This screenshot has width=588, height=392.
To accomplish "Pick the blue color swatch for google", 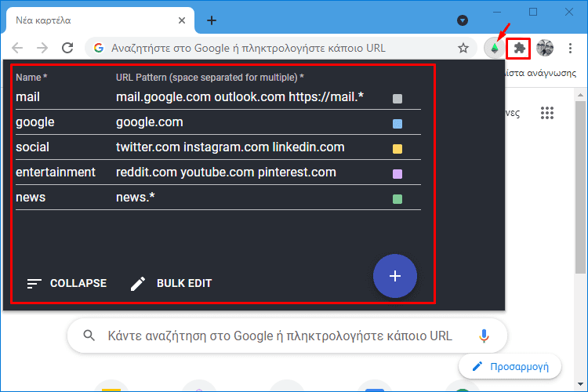I will click(397, 124).
